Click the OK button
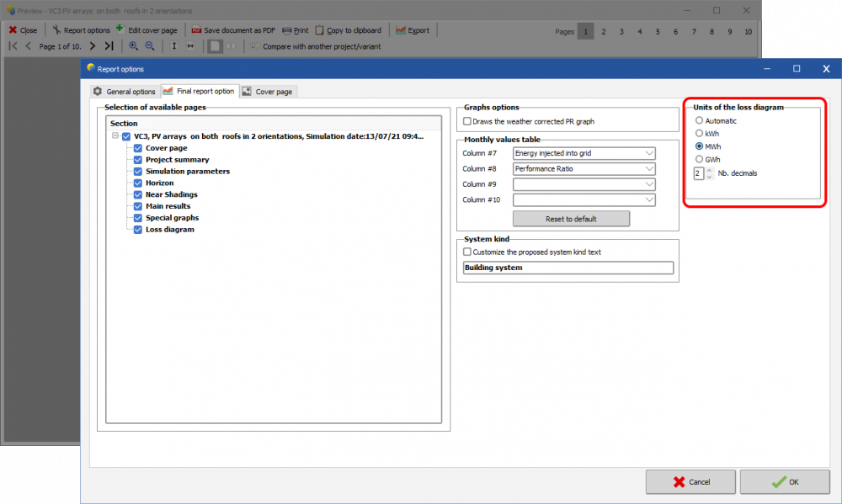The image size is (842, 504). (x=785, y=482)
